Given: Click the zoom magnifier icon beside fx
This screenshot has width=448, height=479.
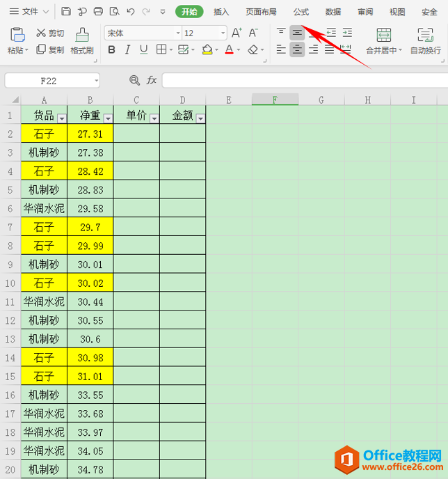Looking at the screenshot, I should point(134,80).
